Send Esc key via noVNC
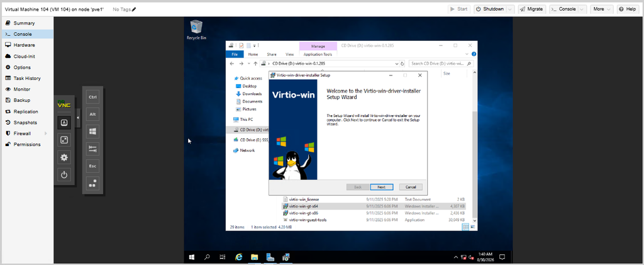The height and width of the screenshot is (265, 644). (92, 166)
